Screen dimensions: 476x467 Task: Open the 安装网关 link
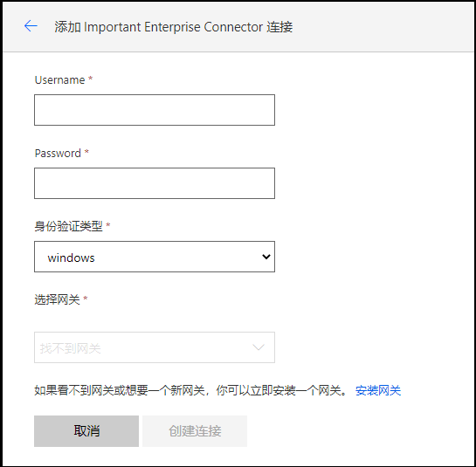(378, 390)
